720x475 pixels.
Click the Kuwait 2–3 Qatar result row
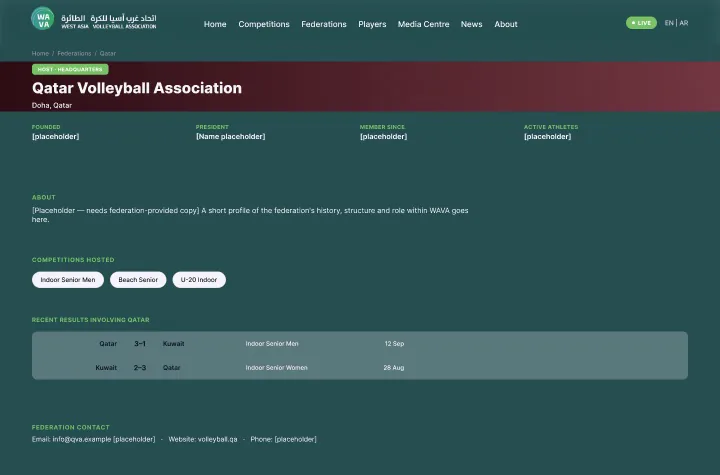pyautogui.click(x=360, y=368)
